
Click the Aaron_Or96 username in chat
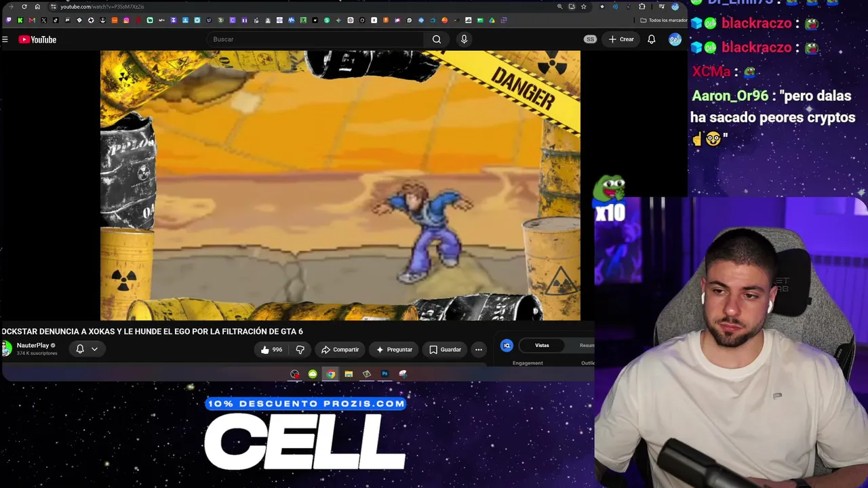[730, 96]
